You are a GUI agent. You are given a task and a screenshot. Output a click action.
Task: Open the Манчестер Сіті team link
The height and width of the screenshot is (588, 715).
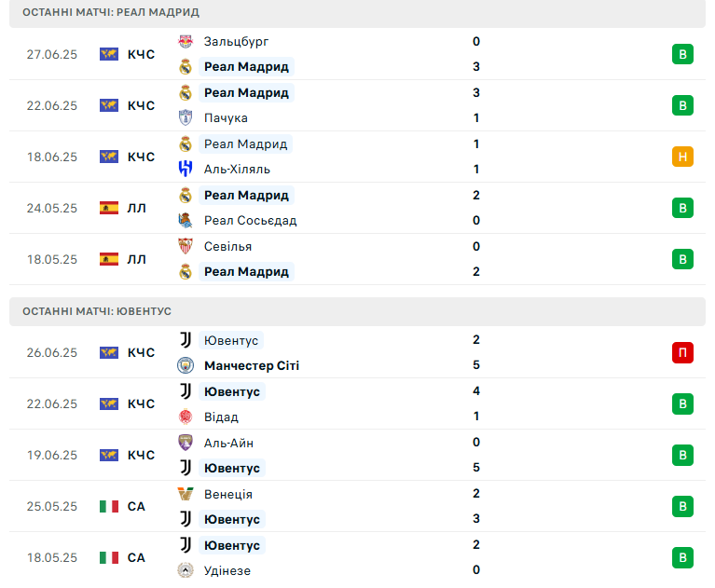point(252,365)
